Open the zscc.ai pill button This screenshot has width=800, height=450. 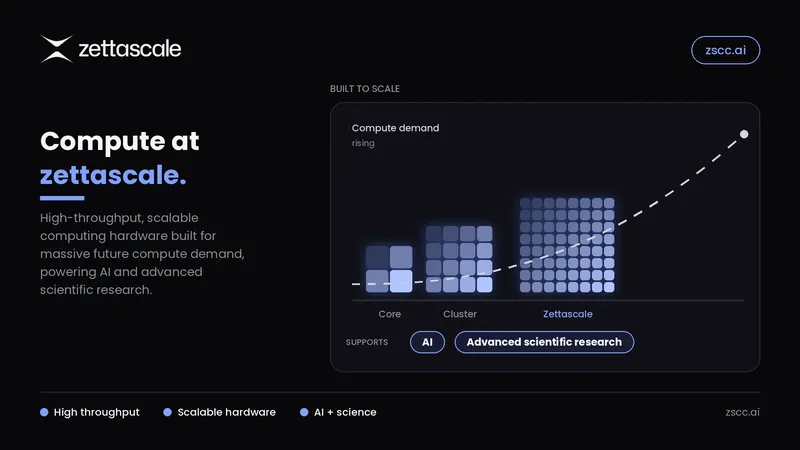point(725,50)
